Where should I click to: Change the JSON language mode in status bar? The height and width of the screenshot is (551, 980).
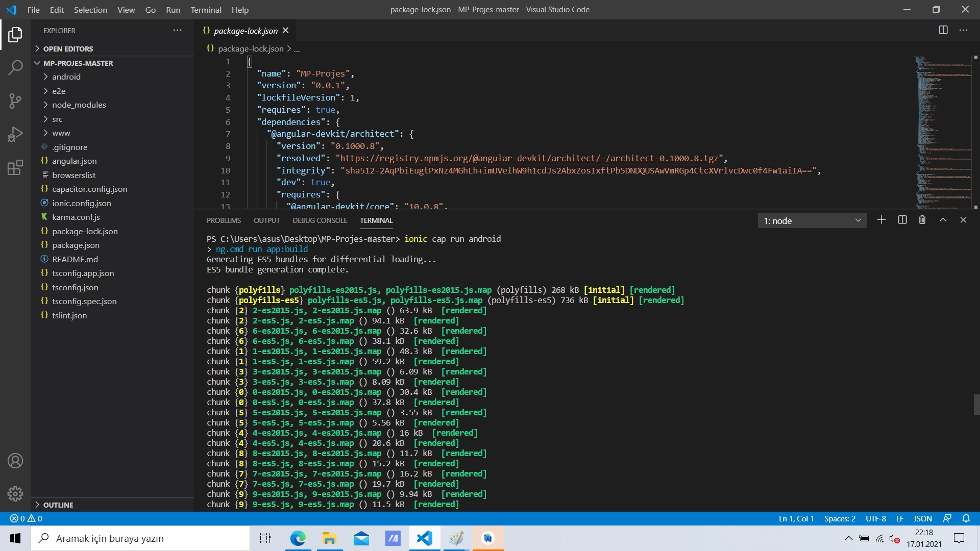pos(922,518)
